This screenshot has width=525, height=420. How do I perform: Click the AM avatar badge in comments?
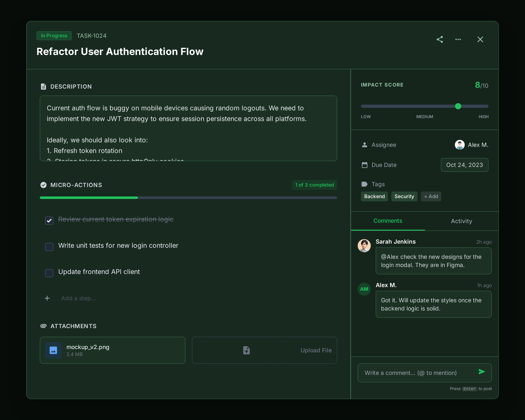pyautogui.click(x=364, y=289)
